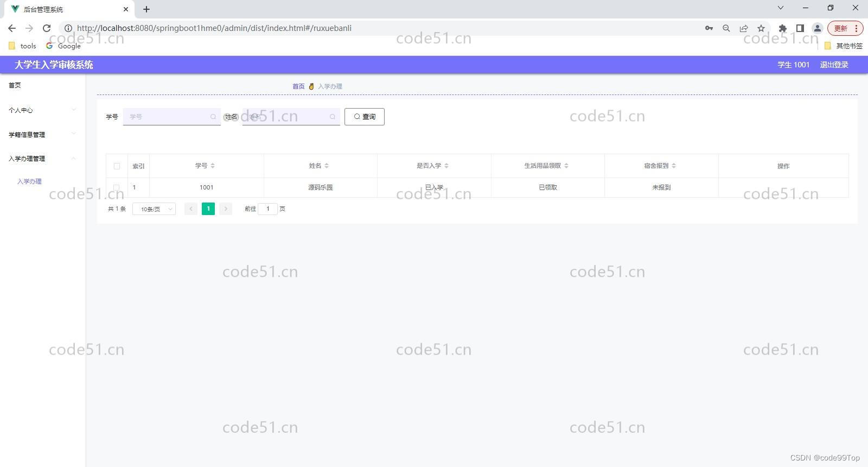Image resolution: width=868 pixels, height=467 pixels.
Task: Click the go-to page number input
Action: coord(268,209)
